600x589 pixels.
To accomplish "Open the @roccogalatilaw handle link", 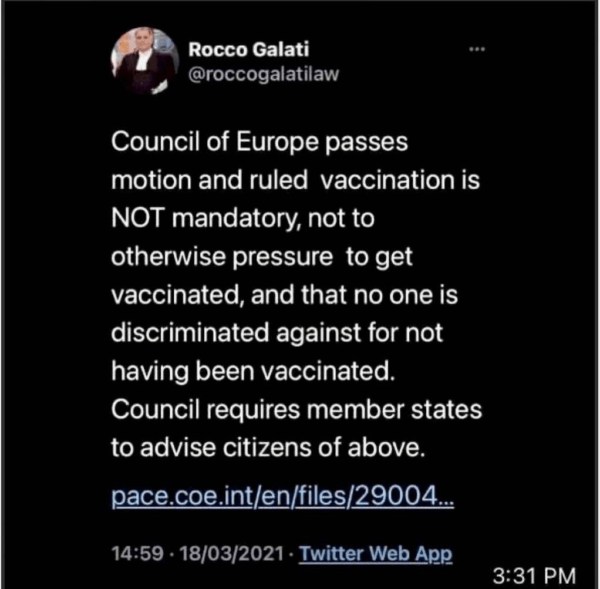I will [x=264, y=74].
